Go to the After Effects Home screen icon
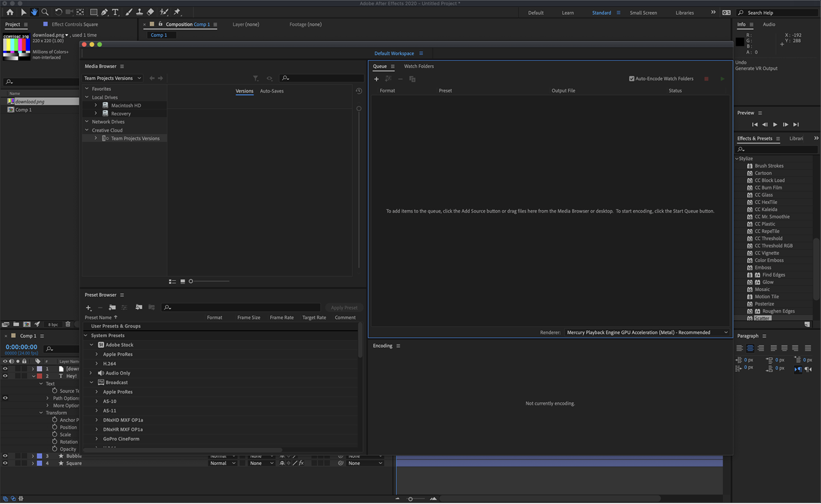 click(10, 12)
